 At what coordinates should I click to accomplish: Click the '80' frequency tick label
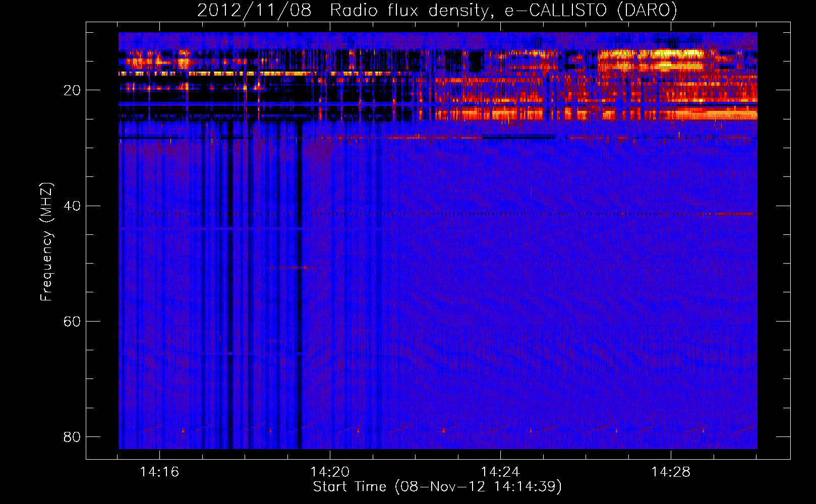click(x=72, y=437)
